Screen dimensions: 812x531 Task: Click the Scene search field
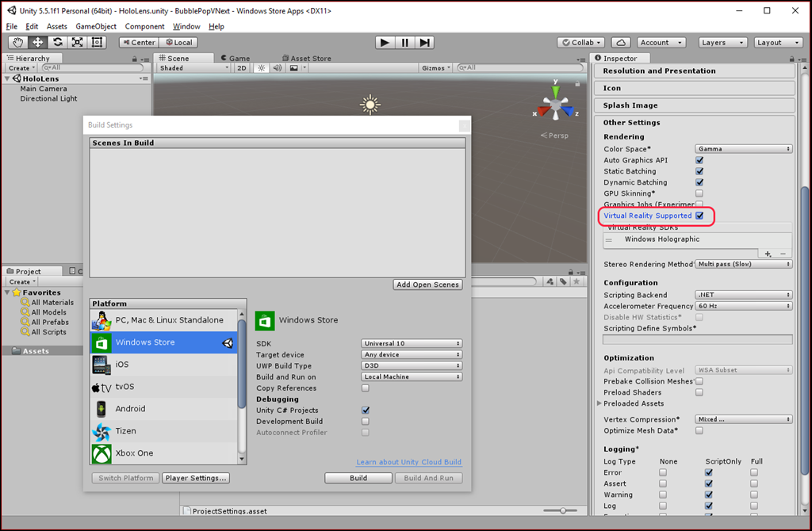pyautogui.click(x=520, y=68)
